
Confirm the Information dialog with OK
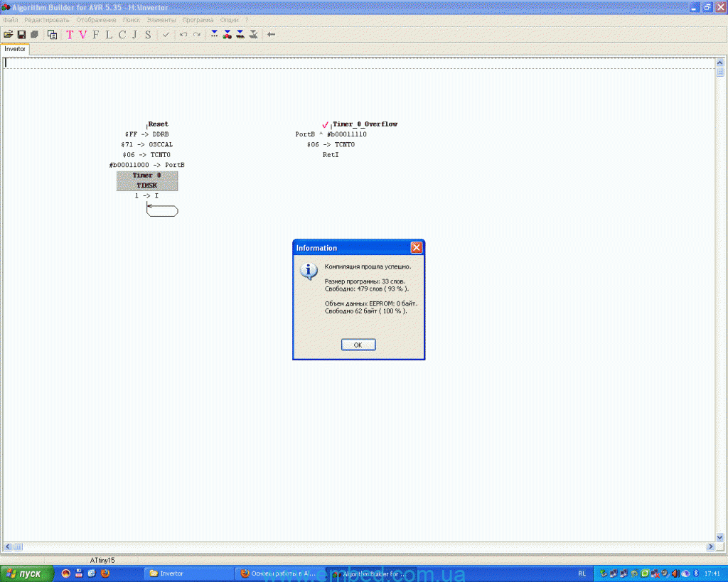click(x=358, y=345)
